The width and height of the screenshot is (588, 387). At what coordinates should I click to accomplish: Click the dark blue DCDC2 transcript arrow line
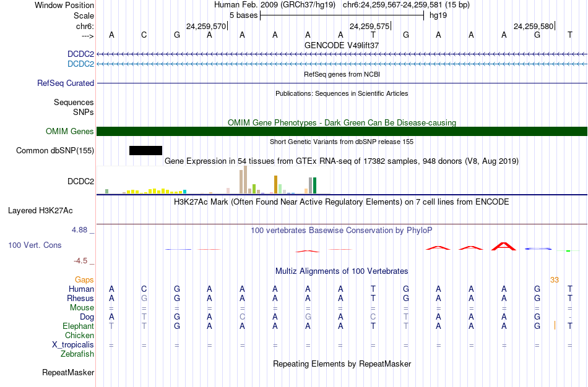tap(342, 54)
